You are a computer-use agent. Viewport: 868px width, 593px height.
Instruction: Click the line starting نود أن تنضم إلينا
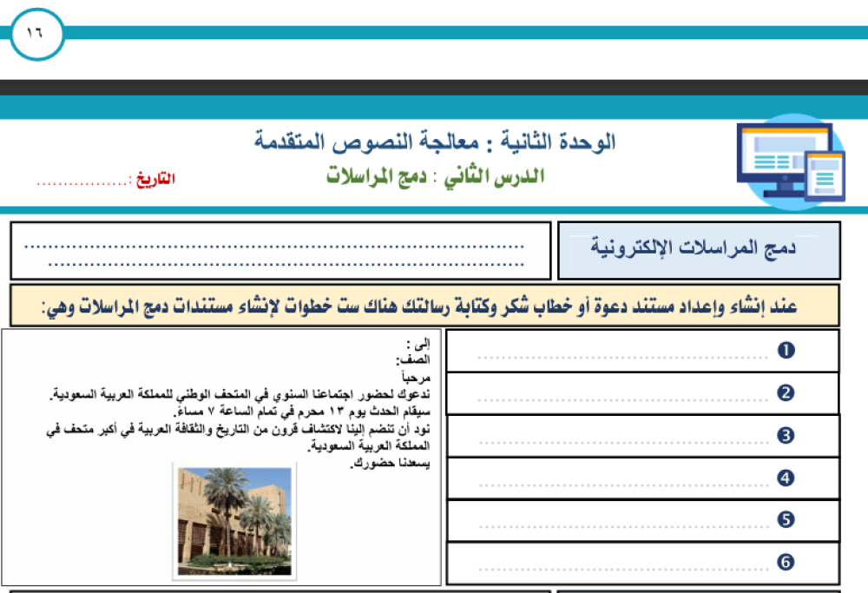click(x=238, y=430)
